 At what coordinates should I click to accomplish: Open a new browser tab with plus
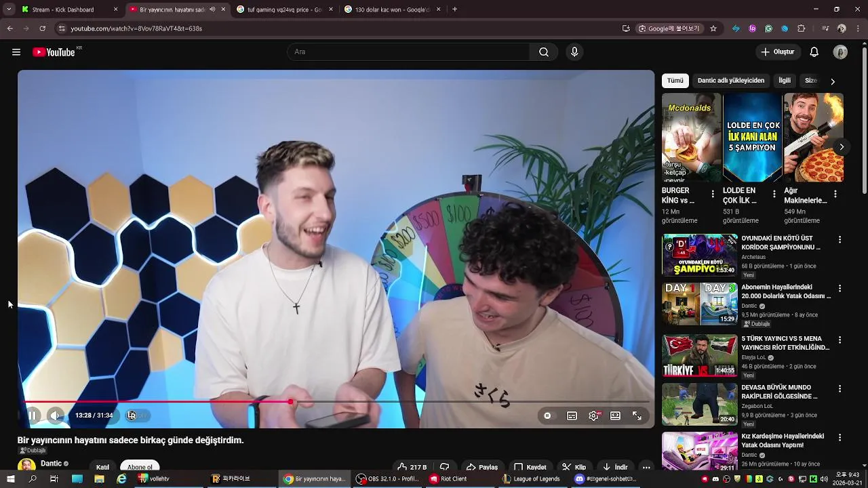click(x=454, y=9)
